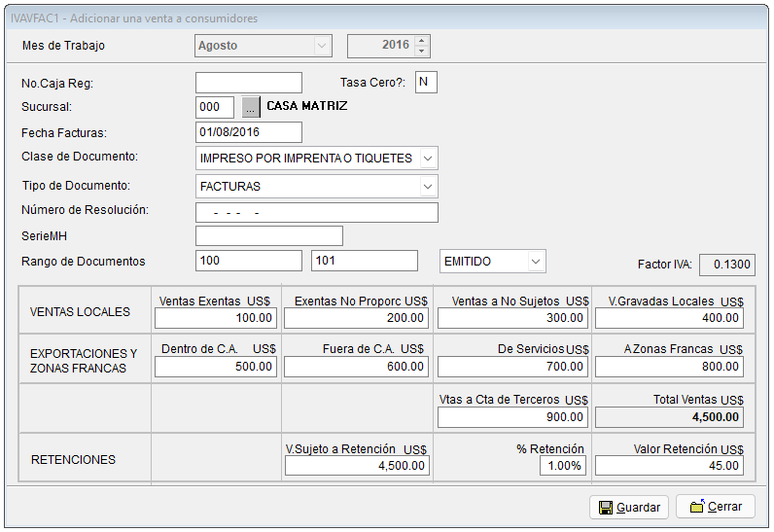Click the Cerrar button

(x=716, y=507)
